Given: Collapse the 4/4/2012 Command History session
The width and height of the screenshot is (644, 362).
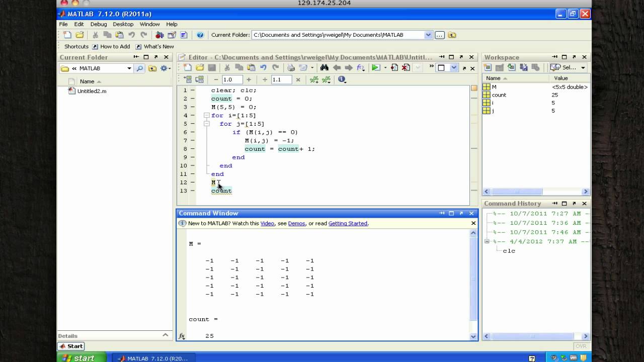Looking at the screenshot, I should click(487, 242).
